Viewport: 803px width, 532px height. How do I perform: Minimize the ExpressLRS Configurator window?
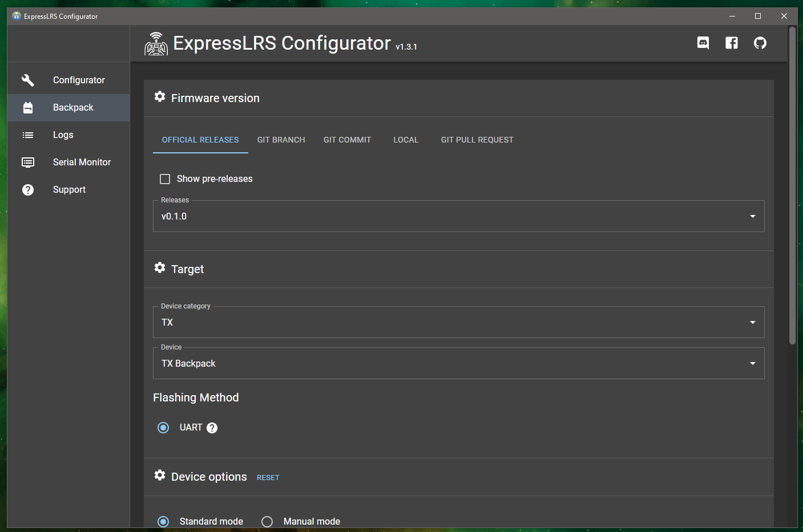click(732, 16)
